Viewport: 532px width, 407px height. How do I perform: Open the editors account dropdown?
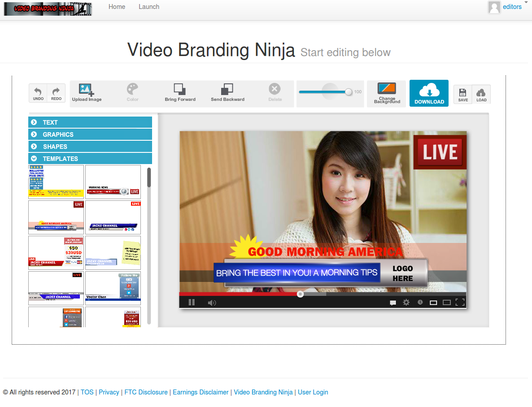click(x=512, y=7)
